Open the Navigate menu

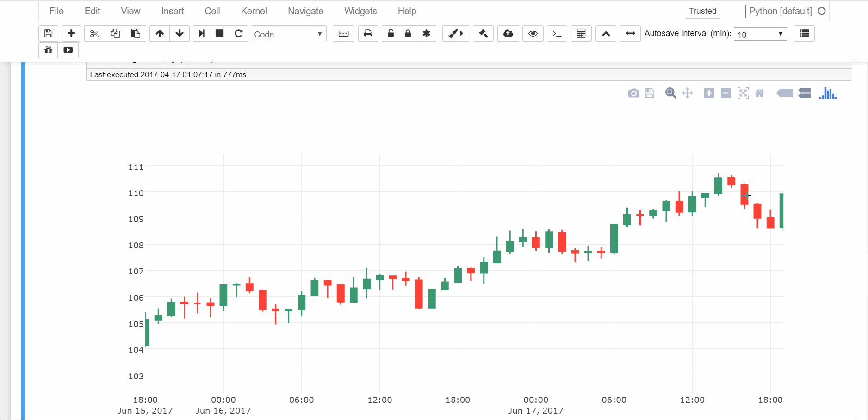point(305,11)
